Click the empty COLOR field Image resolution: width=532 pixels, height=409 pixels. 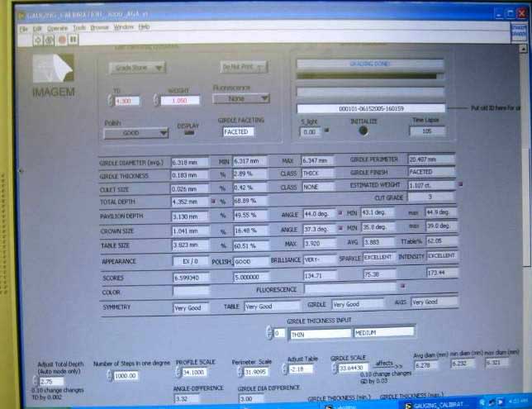191,291
